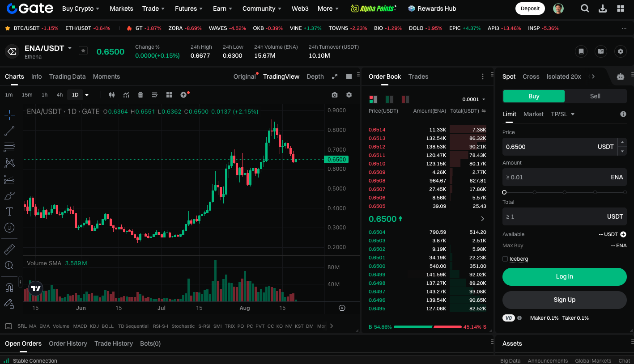Collapse the drawing toolbar arrow

tap(20, 283)
